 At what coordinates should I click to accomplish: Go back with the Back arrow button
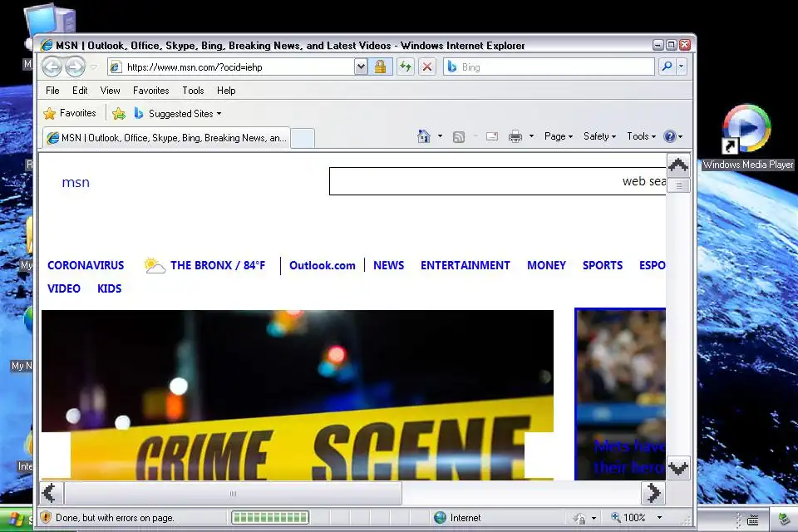click(52, 66)
